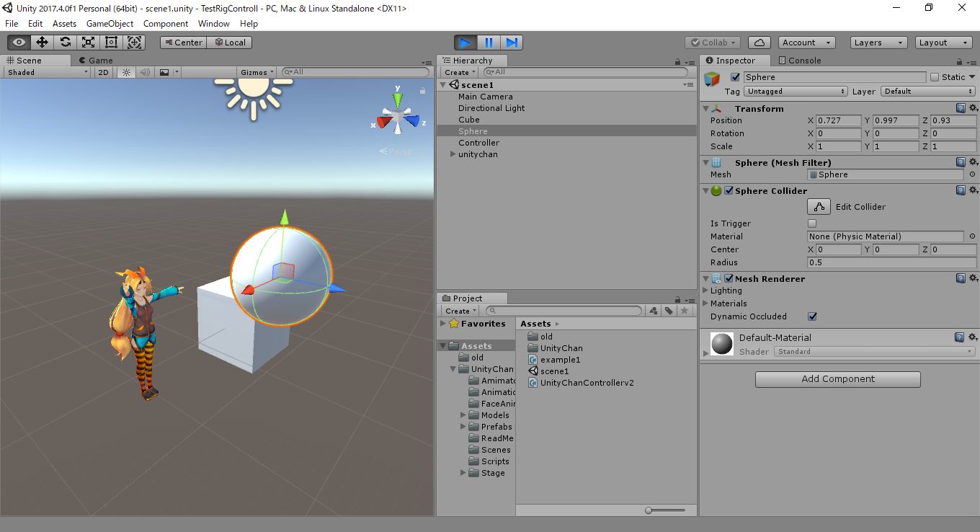
Task: Enable the Is Trigger checkbox
Action: tap(812, 223)
